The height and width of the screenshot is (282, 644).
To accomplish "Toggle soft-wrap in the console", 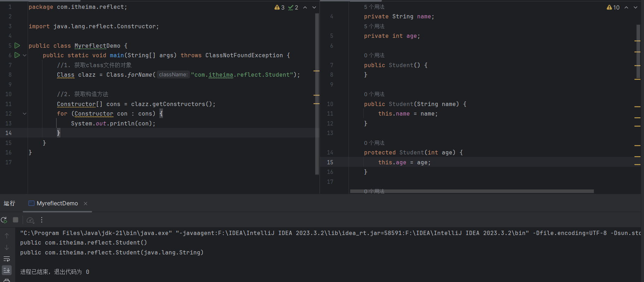I will point(7,259).
